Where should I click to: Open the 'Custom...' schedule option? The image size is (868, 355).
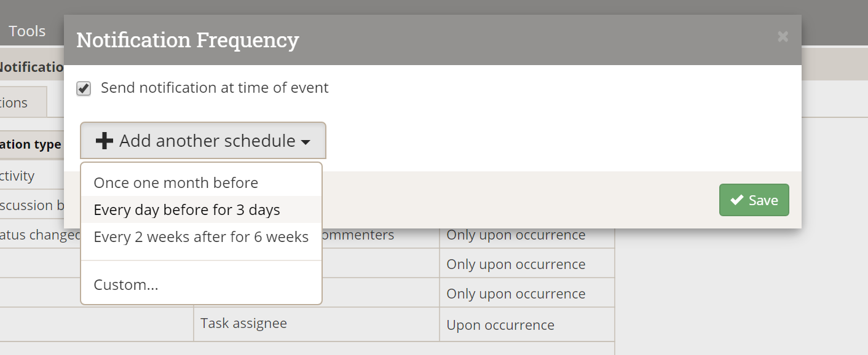(126, 284)
